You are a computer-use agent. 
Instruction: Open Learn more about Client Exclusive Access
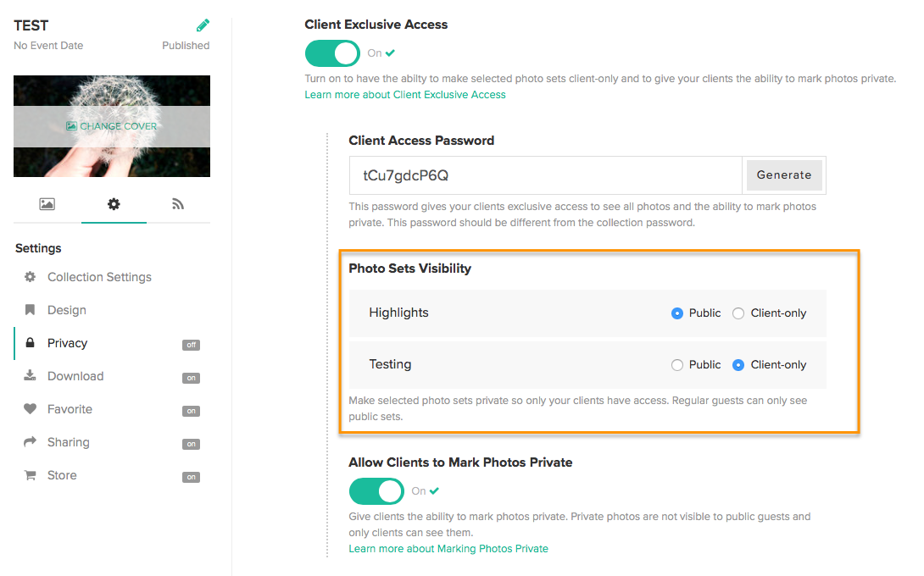coord(405,95)
